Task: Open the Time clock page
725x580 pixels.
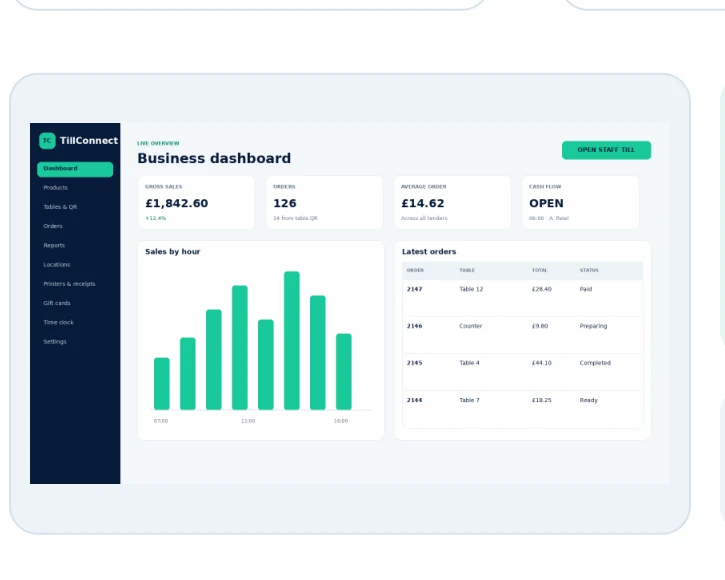Action: [58, 322]
